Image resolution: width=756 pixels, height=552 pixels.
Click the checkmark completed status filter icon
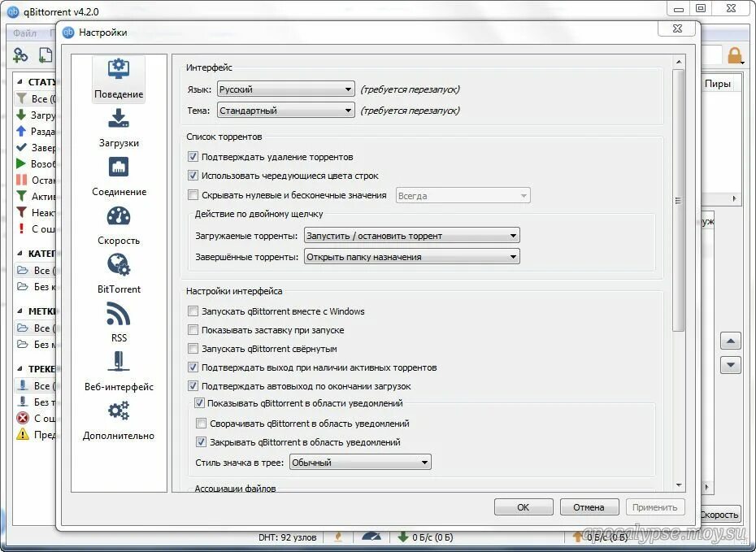tap(21, 147)
